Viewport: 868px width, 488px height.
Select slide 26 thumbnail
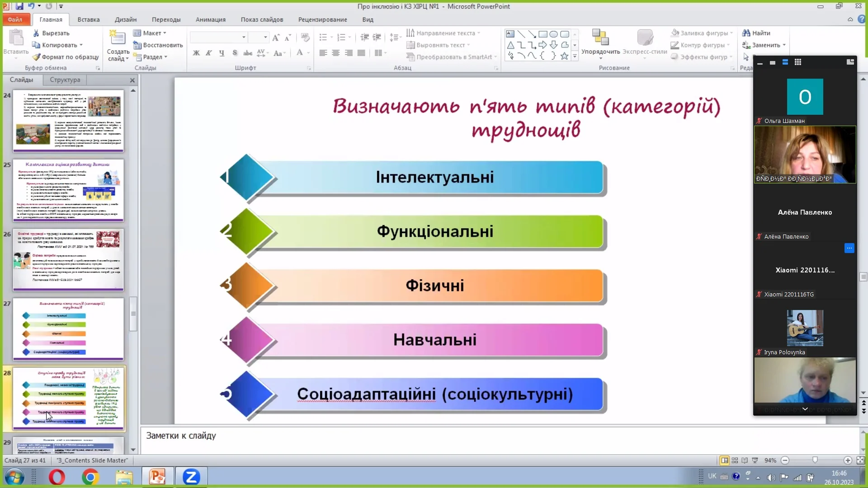(68, 259)
